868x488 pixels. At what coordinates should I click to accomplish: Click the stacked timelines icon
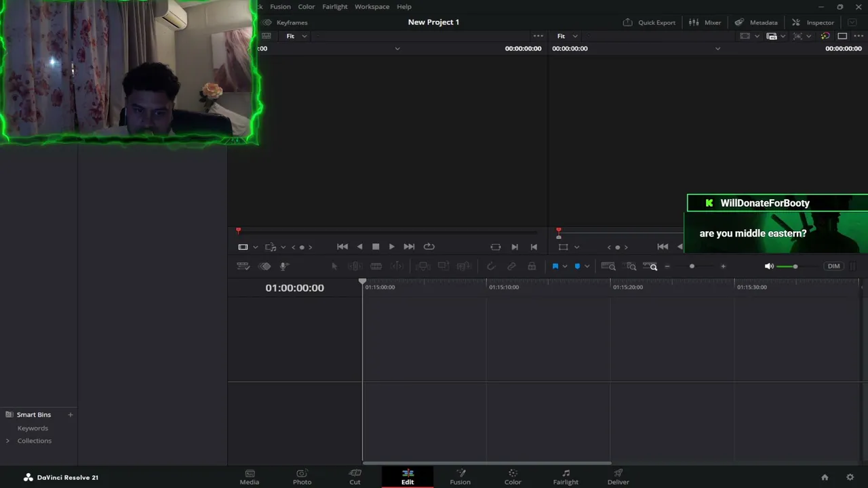pos(264,266)
